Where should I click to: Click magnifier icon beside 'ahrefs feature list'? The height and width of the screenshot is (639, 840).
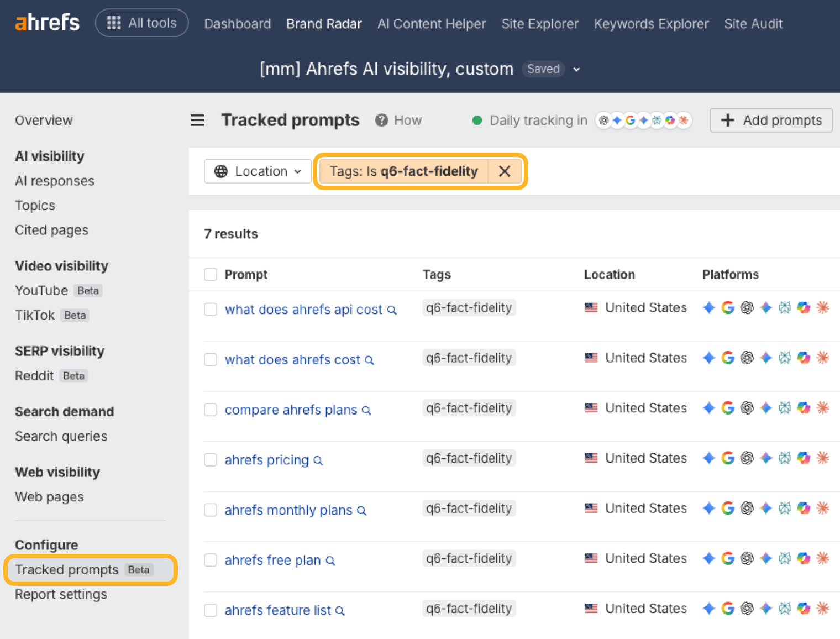[x=340, y=611]
